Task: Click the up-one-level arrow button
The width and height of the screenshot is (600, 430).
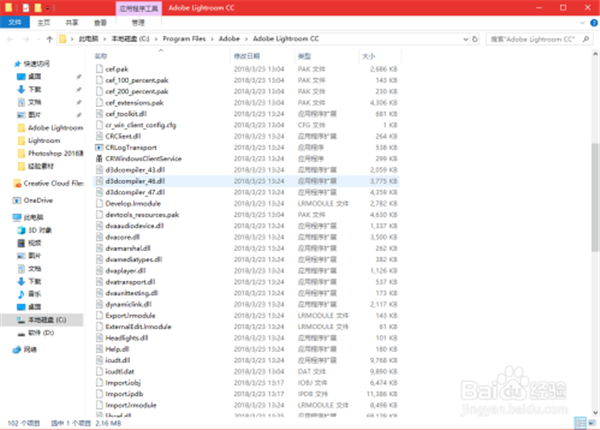Action: [x=47, y=38]
